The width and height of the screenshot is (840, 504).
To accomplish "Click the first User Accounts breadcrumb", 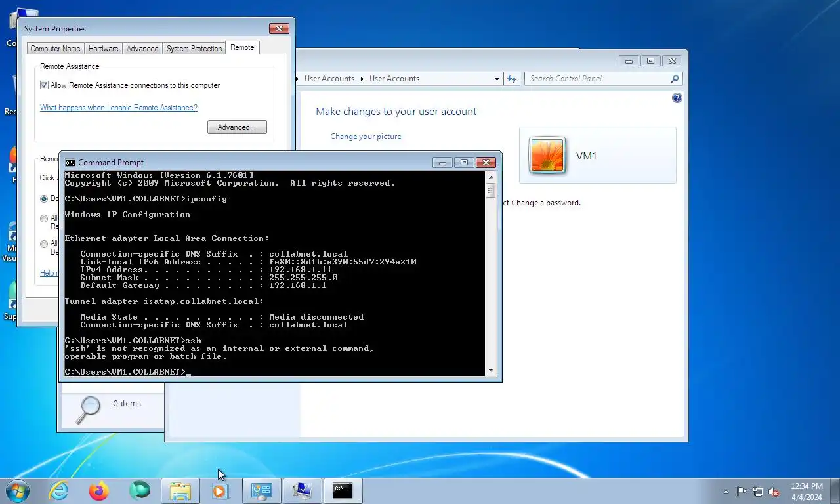I will pos(329,79).
